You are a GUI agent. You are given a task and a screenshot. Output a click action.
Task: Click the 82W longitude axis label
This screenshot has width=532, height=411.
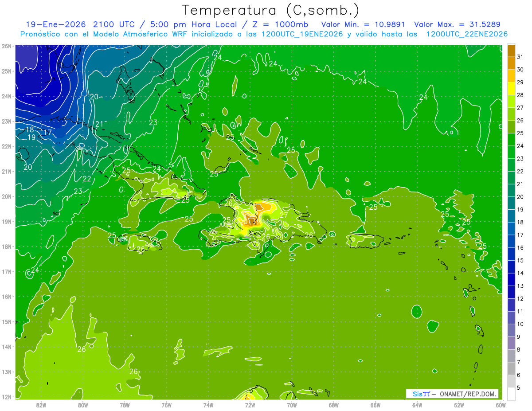tap(41, 405)
